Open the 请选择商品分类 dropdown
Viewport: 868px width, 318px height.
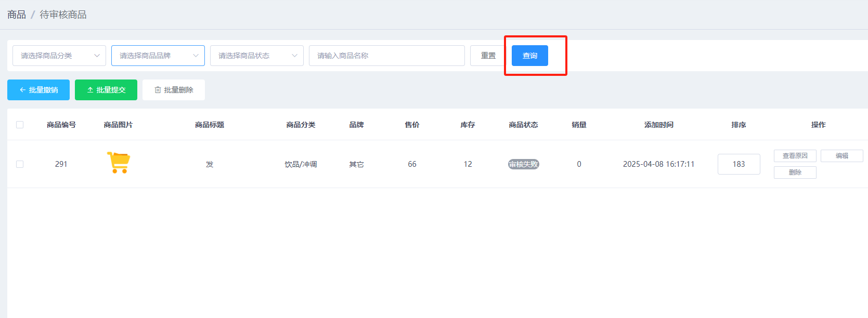pos(59,56)
